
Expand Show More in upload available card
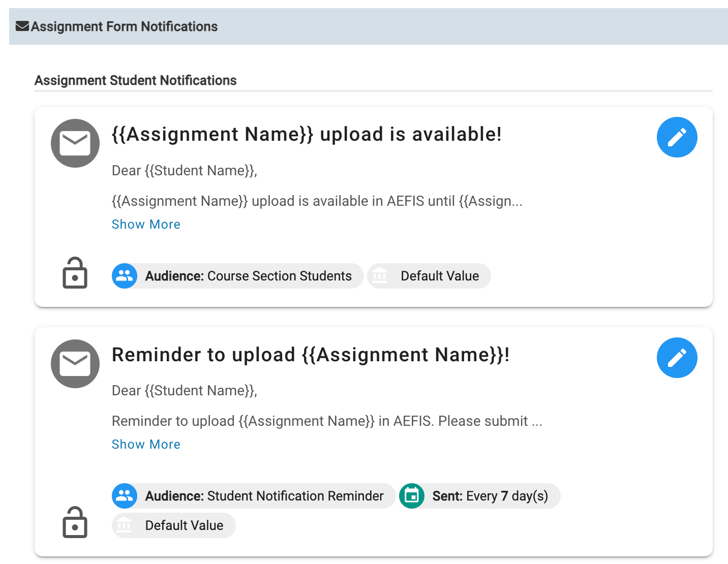[146, 224]
